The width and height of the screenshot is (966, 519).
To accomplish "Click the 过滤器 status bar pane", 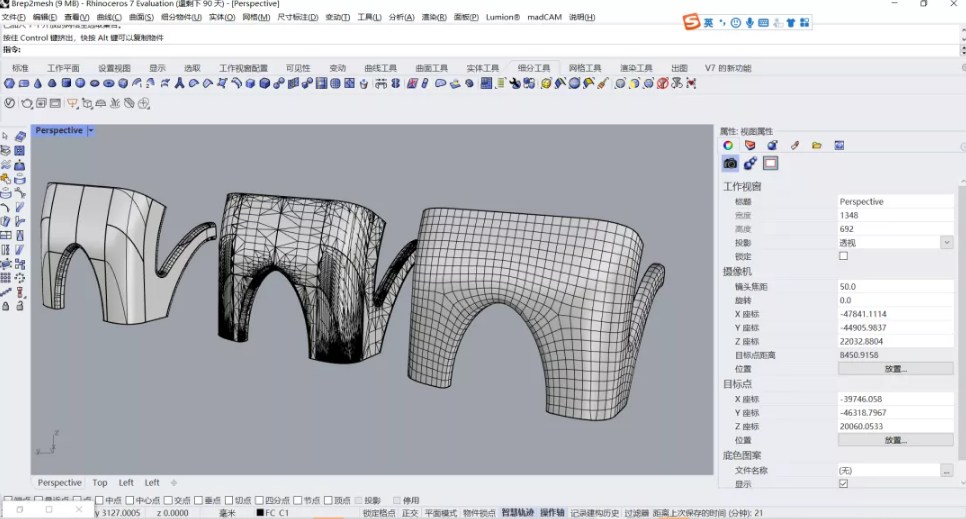I will (636, 513).
